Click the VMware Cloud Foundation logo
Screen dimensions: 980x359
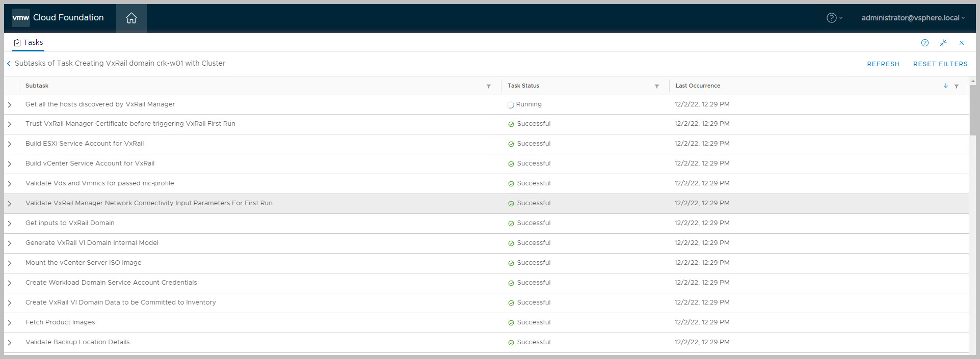(58, 18)
